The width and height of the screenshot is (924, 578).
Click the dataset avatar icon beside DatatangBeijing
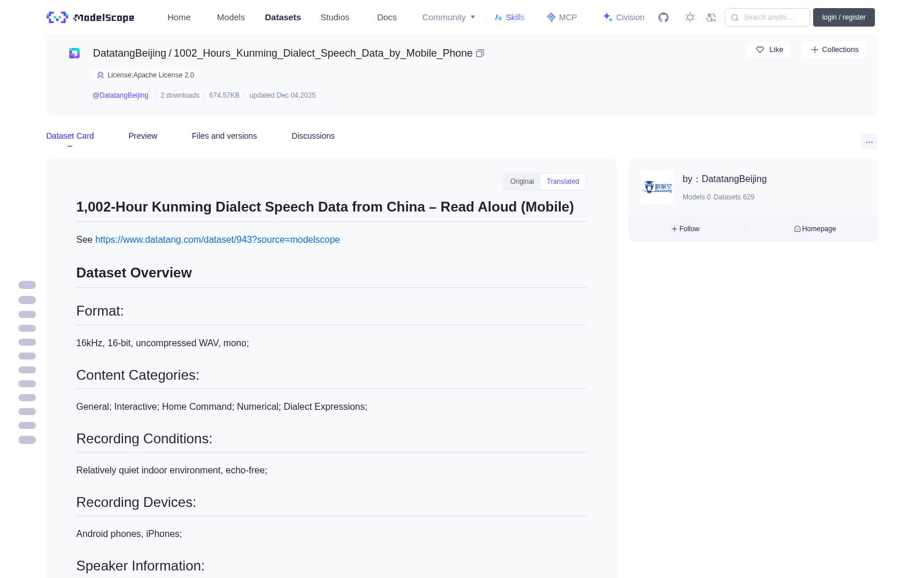pos(74,53)
